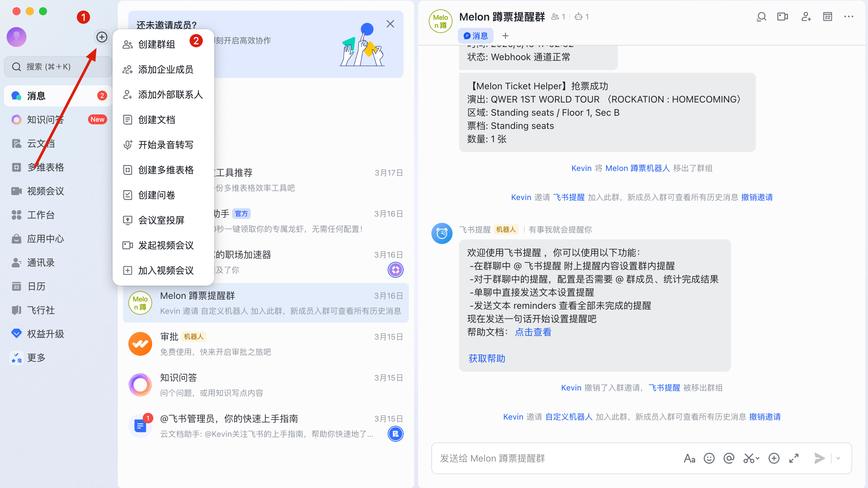Viewport: 868px width, 488px height.
Task: Open the send options dropdown arrow
Action: 838,458
